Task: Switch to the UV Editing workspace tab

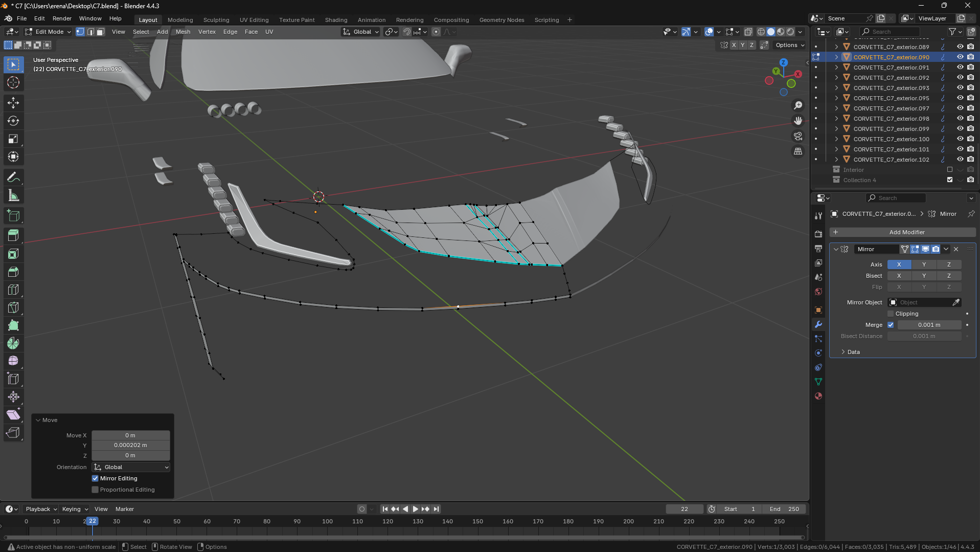Action: click(254, 20)
